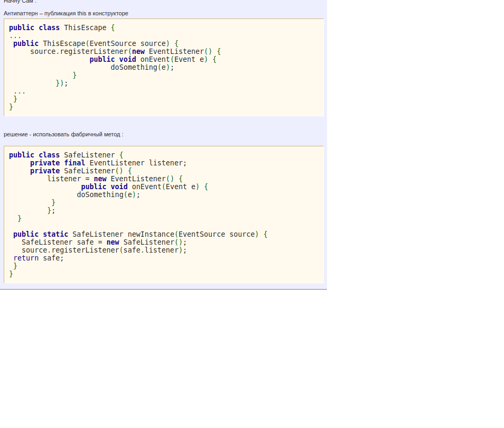
Task: Click the 'private SafeListener() {' constructor line
Action: pos(81,171)
